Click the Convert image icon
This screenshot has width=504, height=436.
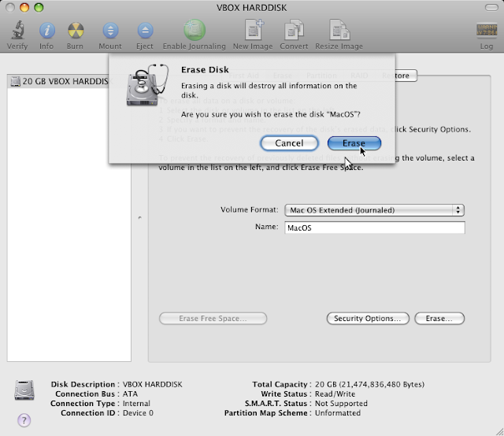(x=294, y=30)
